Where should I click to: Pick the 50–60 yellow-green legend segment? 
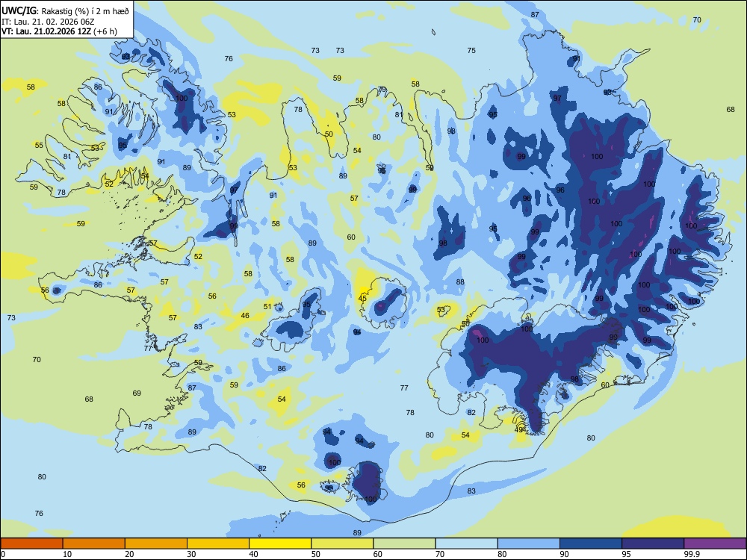coord(343,544)
